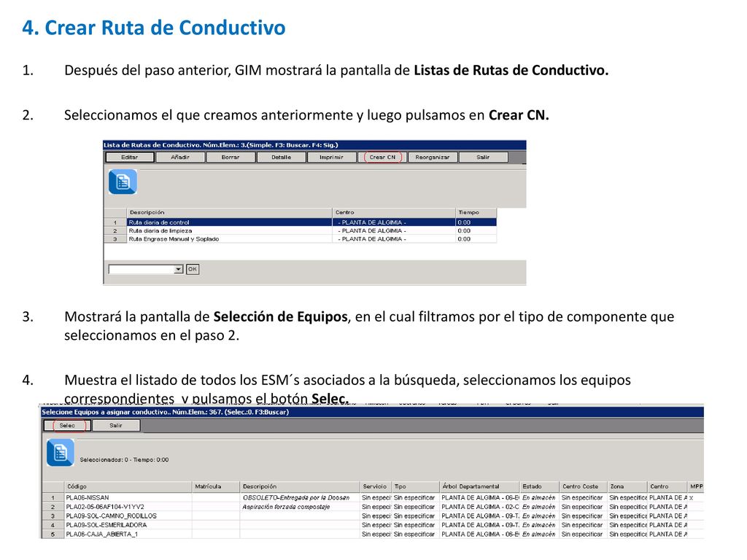The height and width of the screenshot is (560, 747).
Task: Select the Ruta Engrase Manual y Soplado row
Action: [x=300, y=239]
